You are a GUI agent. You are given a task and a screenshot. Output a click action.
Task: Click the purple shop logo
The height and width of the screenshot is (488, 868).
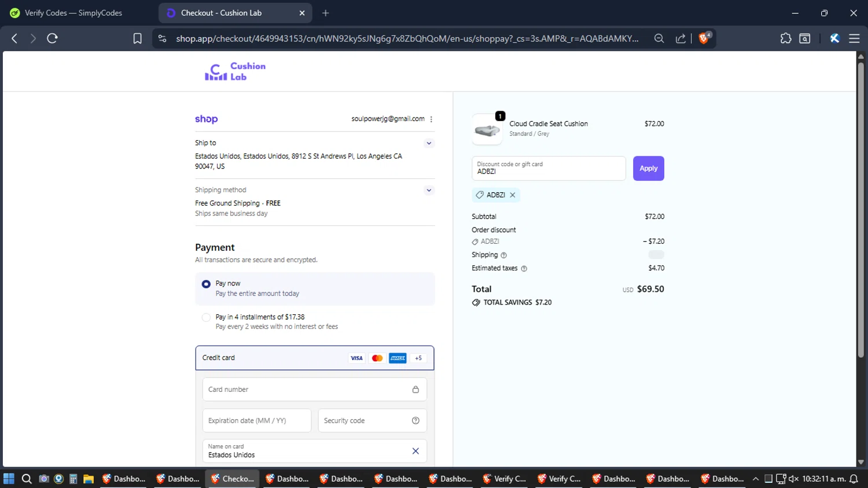coord(206,119)
